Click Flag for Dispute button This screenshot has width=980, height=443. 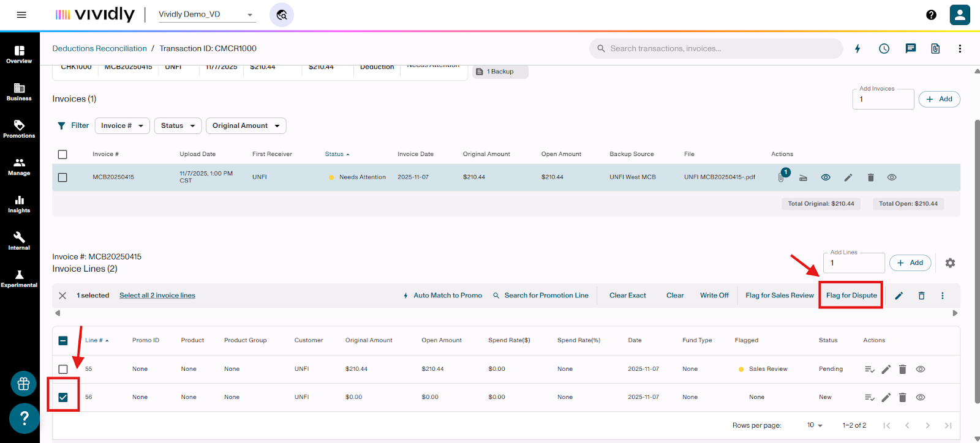[851, 296]
